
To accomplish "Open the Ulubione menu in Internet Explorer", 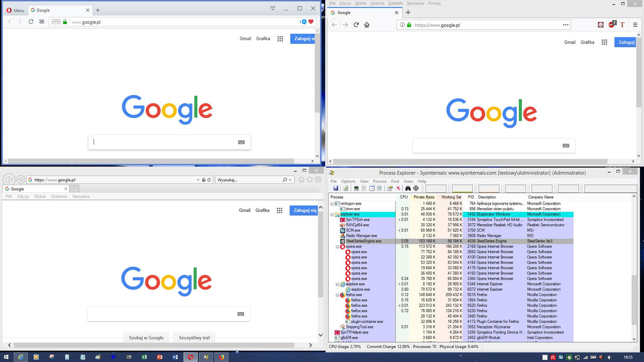I will 59,197.
